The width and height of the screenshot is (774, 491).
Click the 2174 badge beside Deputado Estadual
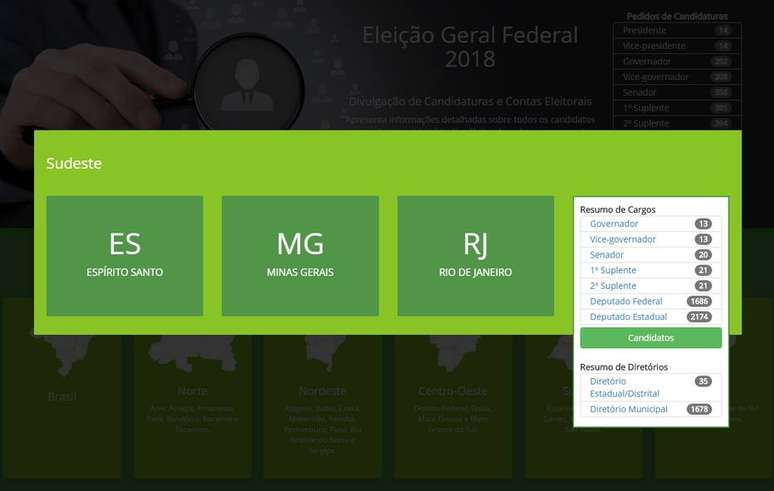coord(699,317)
